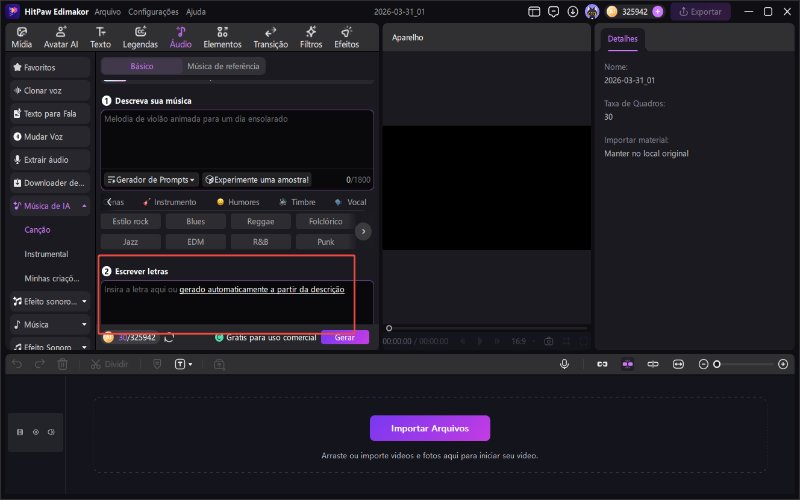Open the Legendas subtitles tool

(140, 37)
